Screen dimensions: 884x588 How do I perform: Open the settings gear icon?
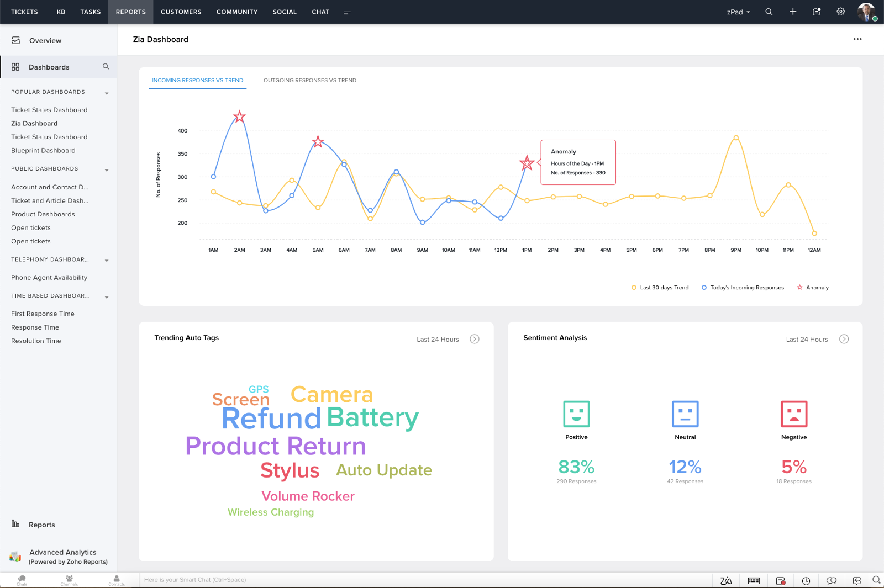click(840, 12)
